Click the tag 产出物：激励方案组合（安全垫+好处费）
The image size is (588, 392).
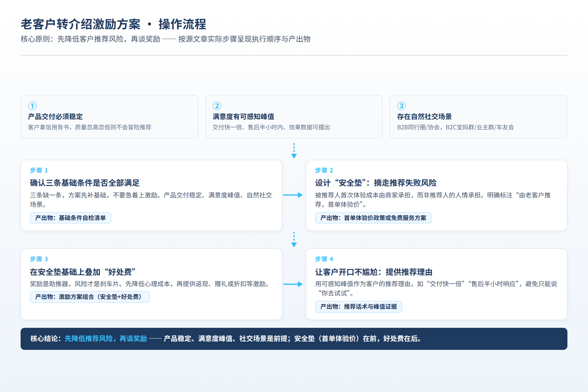point(90,297)
